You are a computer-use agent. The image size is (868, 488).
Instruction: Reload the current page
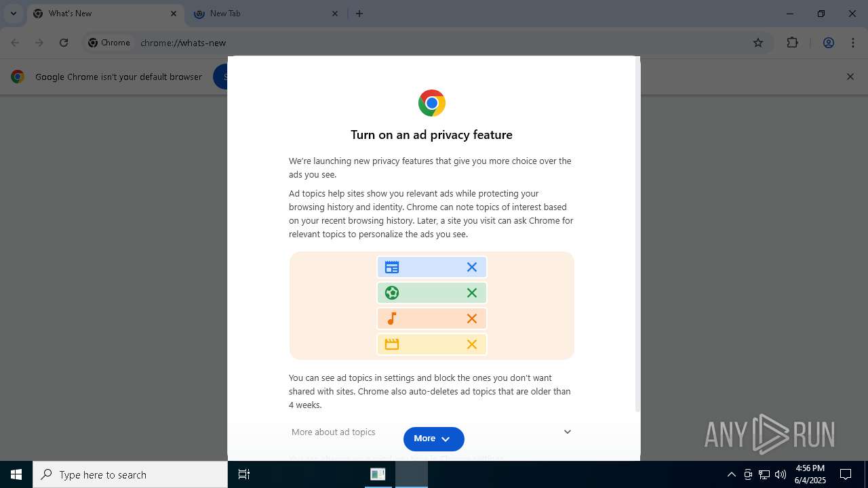(x=64, y=43)
